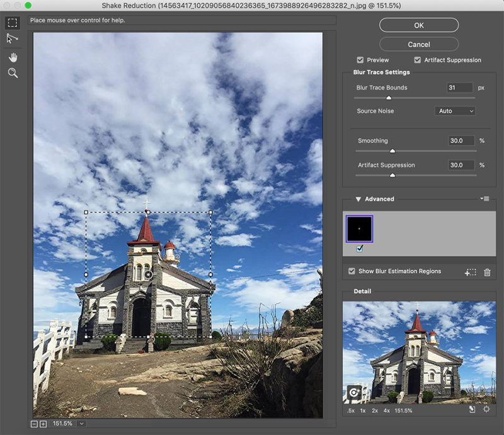Viewport: 504px width, 435px height.
Task: Select the Blur Estimation tool
Action: coord(13,23)
